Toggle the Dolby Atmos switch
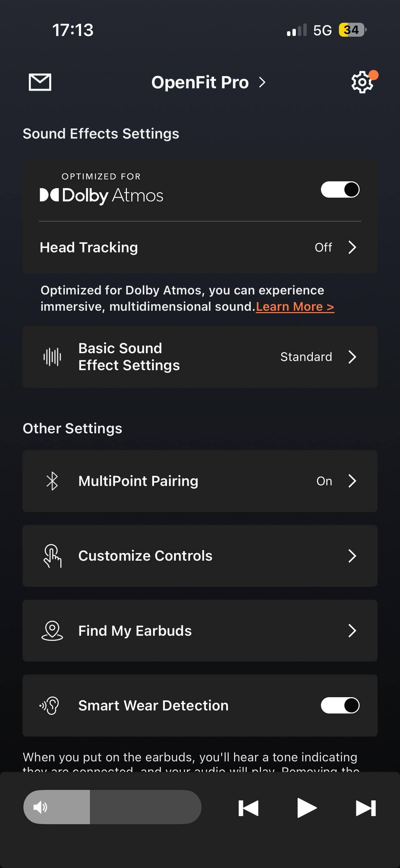400x868 pixels. tap(340, 189)
